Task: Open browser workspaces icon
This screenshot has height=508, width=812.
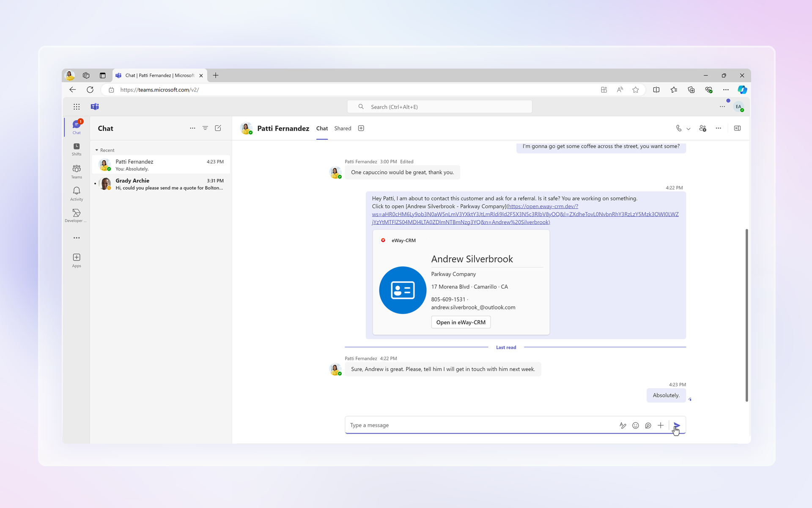Action: click(x=86, y=75)
